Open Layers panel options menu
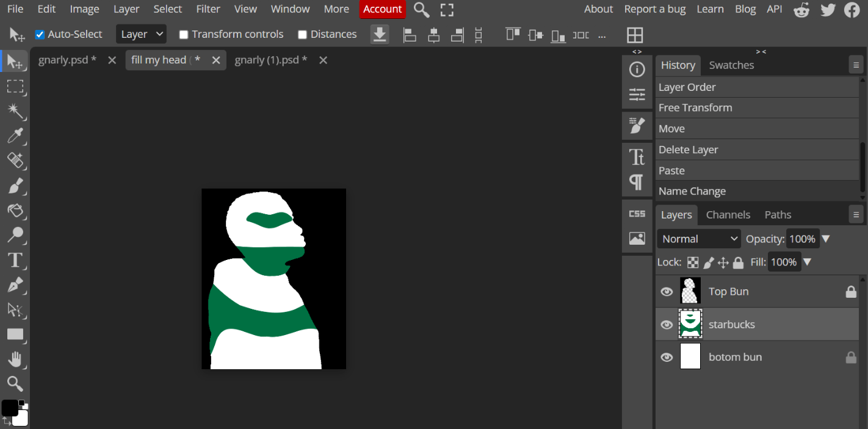The image size is (868, 429). pos(856,214)
